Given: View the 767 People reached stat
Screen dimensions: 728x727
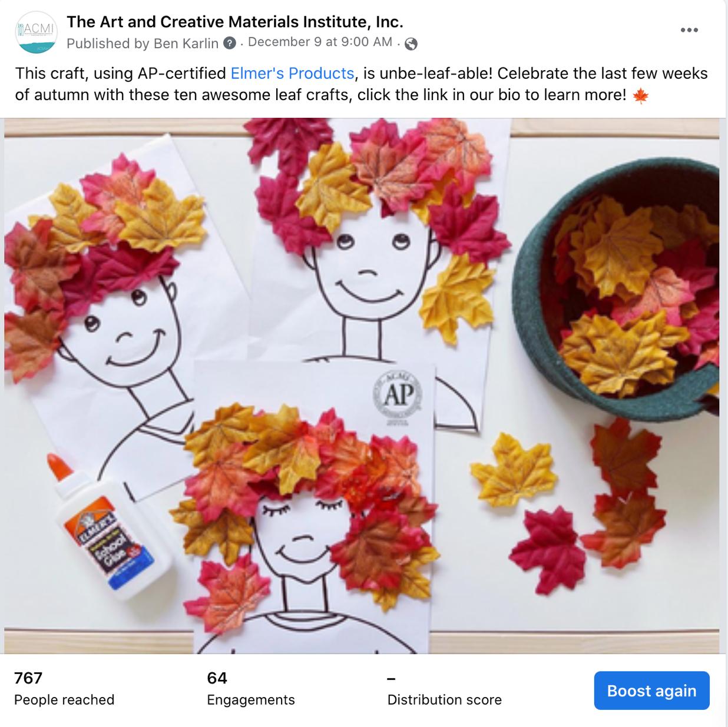Looking at the screenshot, I should pos(64,689).
